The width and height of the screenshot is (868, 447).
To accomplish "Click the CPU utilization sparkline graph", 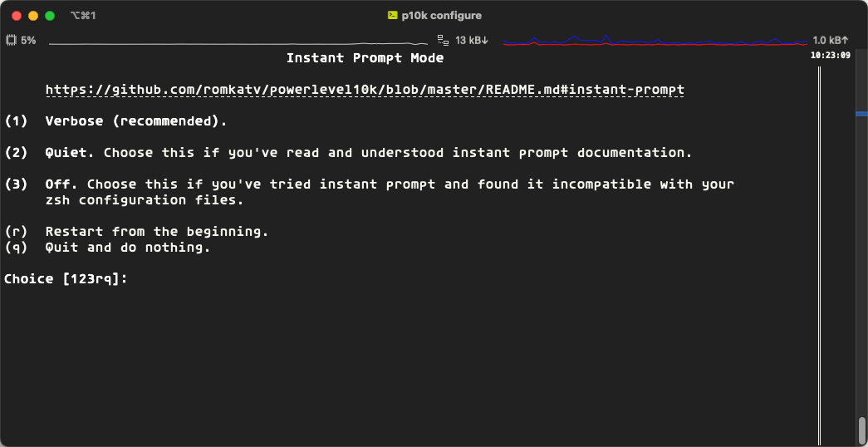I will click(x=241, y=42).
